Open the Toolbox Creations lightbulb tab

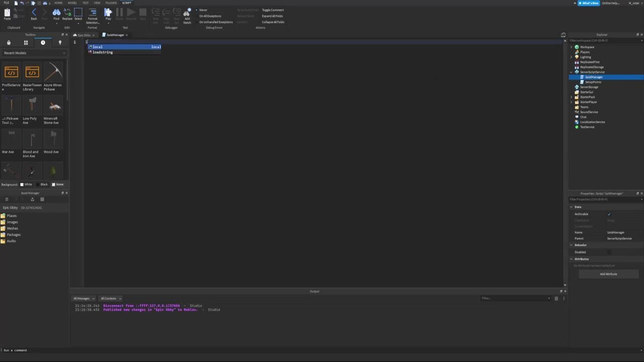(60, 43)
